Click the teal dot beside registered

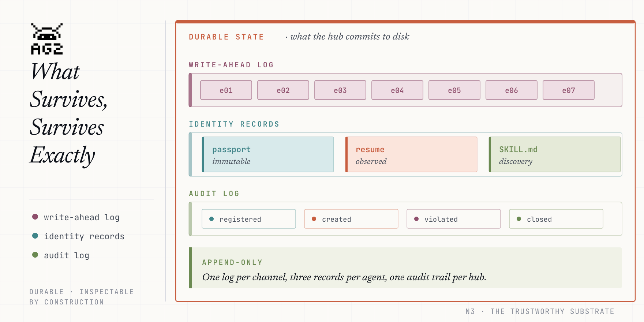[211, 219]
